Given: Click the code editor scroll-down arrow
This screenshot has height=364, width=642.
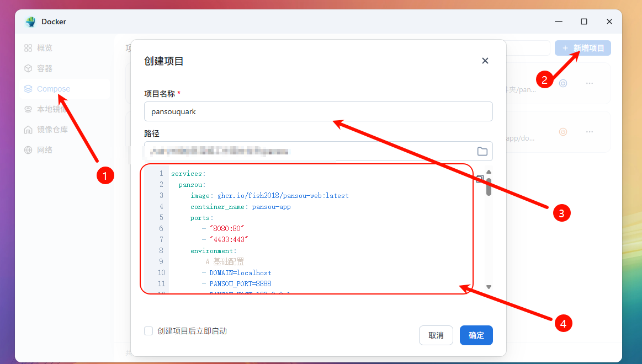Looking at the screenshot, I should click(489, 287).
